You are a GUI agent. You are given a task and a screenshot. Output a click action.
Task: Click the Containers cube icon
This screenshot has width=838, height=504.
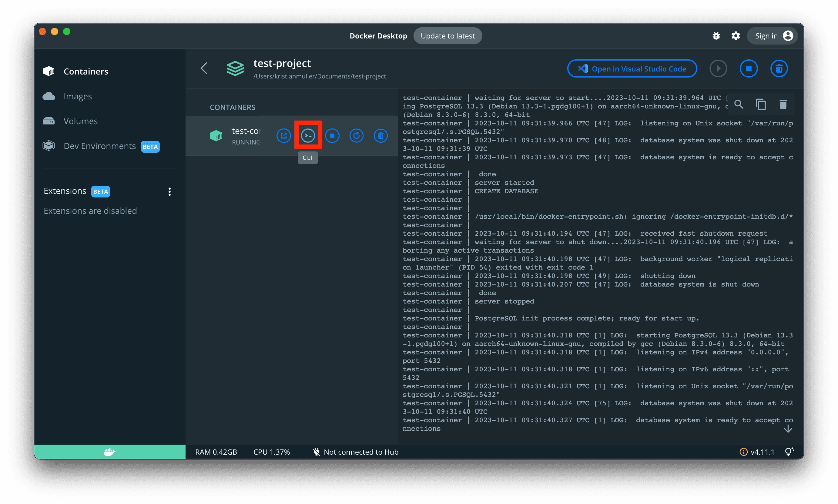(x=49, y=71)
